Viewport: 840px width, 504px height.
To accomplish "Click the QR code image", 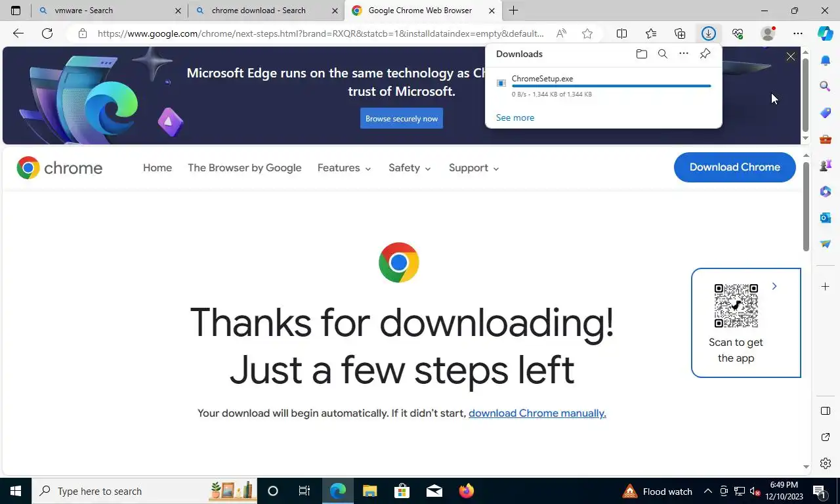I will (736, 306).
